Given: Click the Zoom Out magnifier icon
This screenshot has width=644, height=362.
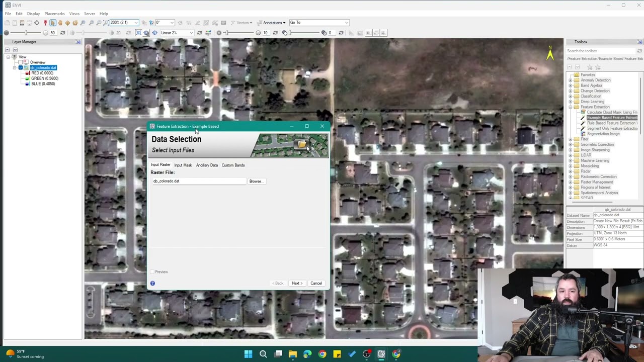Looking at the screenshot, I should [x=99, y=23].
